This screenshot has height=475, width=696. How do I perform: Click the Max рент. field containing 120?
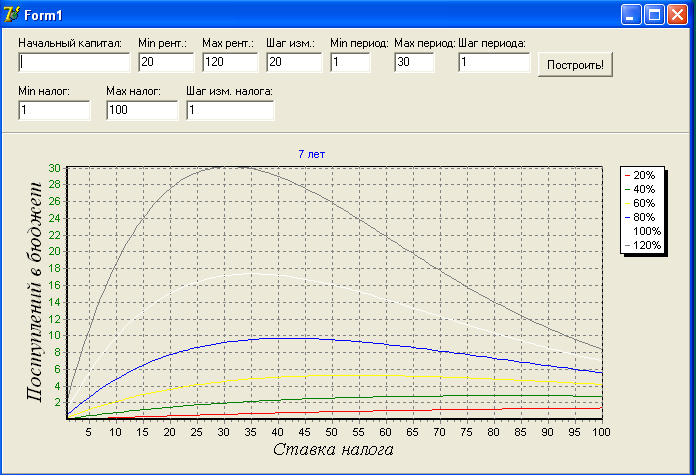click(x=230, y=62)
